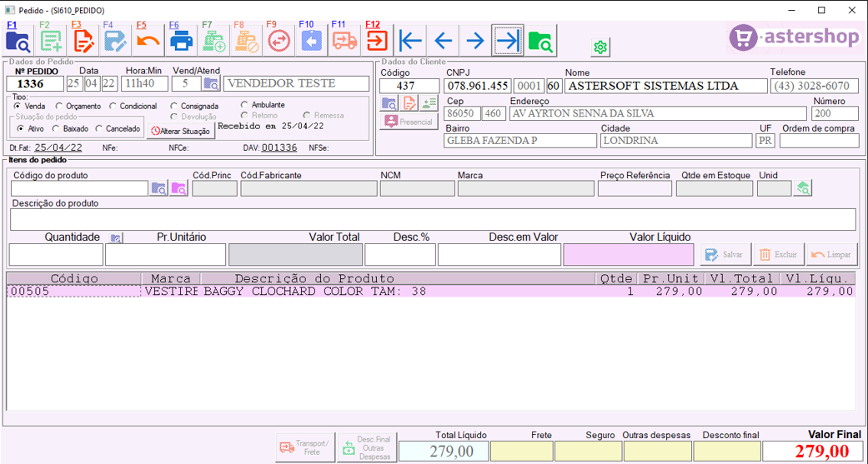The width and height of the screenshot is (868, 464).
Task: Click the Código do produto field
Action: point(79,188)
